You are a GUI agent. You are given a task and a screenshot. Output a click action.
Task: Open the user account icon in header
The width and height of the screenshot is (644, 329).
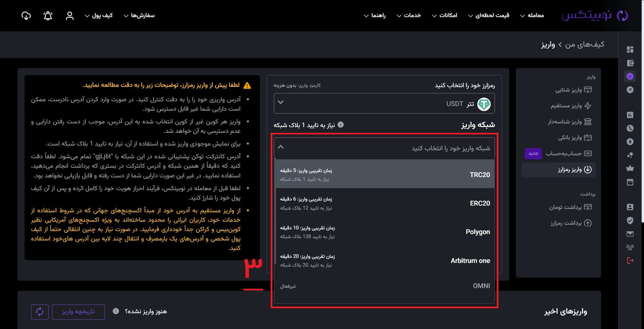(x=70, y=16)
